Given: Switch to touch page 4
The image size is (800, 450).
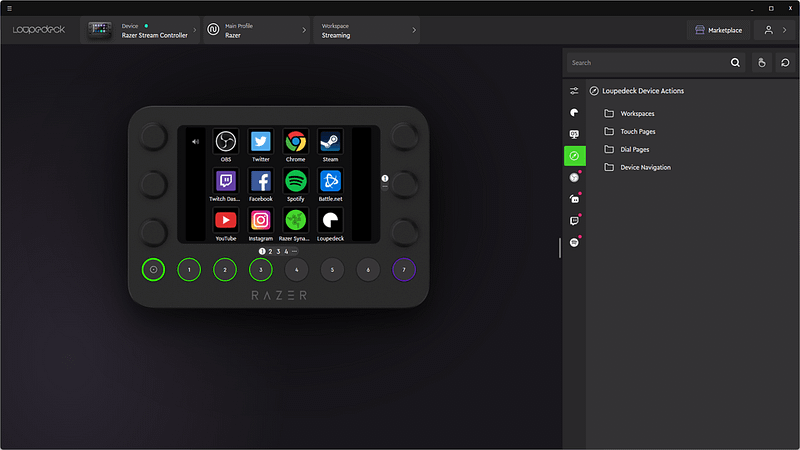Looking at the screenshot, I should (x=286, y=251).
